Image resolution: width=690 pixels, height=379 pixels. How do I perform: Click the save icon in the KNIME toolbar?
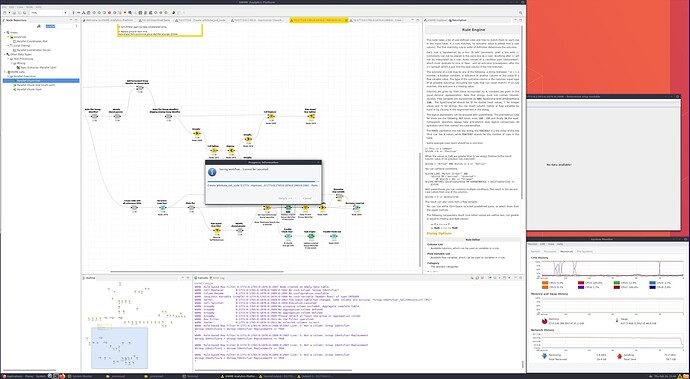(x=14, y=13)
